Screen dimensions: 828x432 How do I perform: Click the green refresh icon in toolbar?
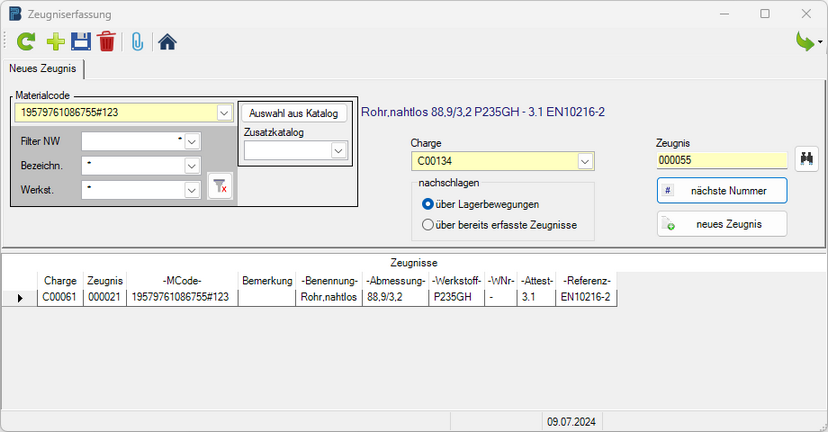click(26, 41)
